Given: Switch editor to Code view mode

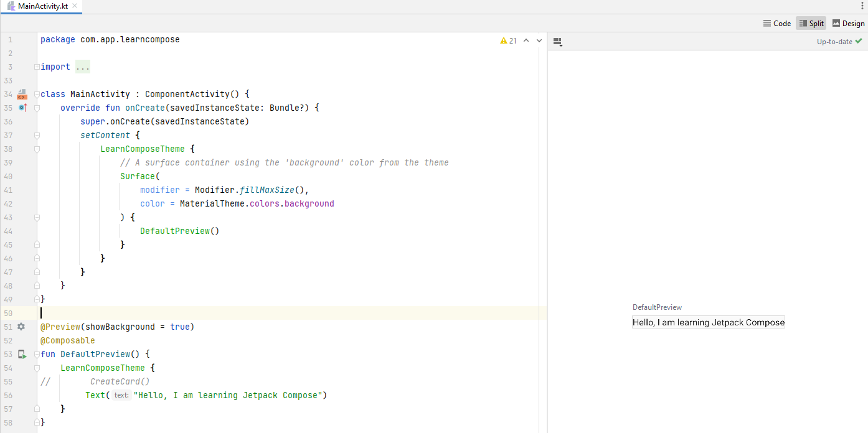Looking at the screenshot, I should (x=777, y=24).
